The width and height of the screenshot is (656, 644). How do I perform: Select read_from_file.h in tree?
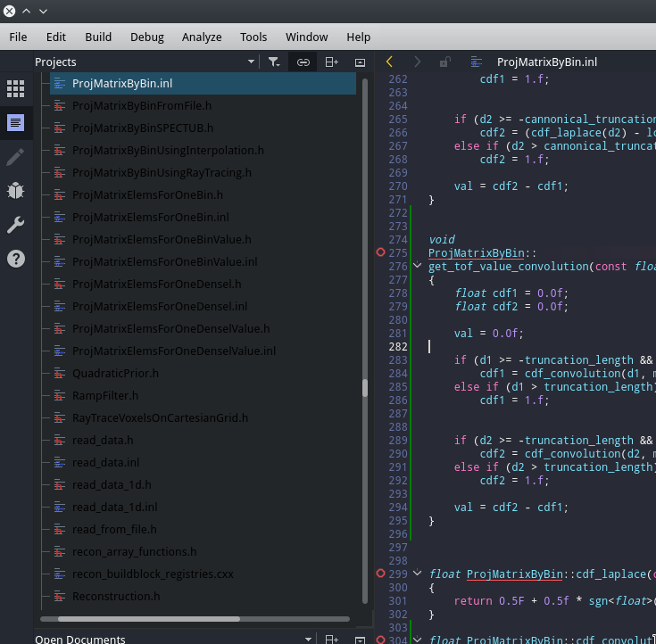pyautogui.click(x=114, y=530)
